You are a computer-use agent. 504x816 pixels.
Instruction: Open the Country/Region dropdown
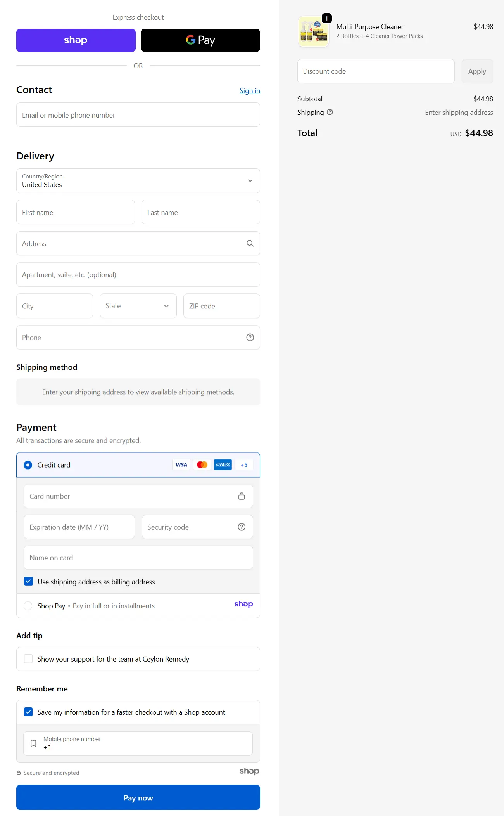(138, 181)
